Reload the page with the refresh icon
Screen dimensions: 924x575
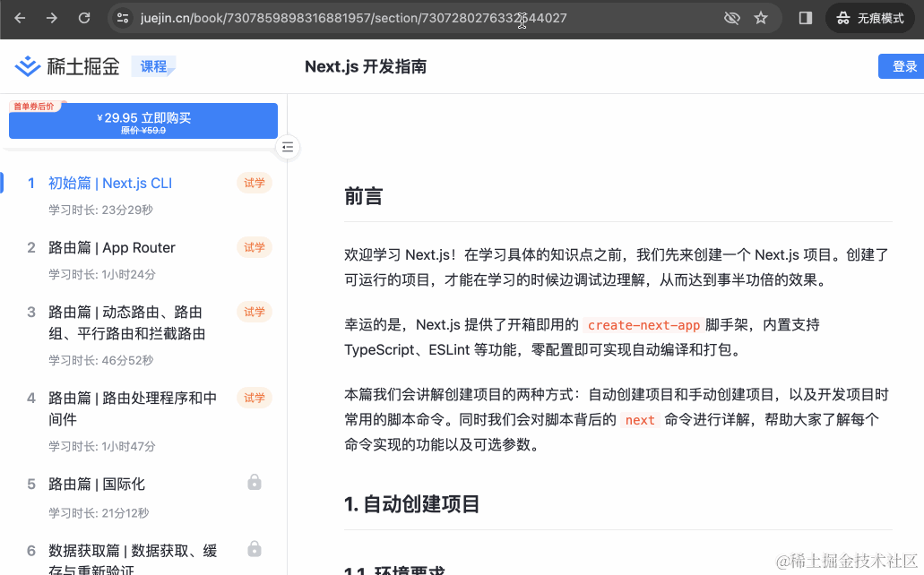(x=84, y=18)
